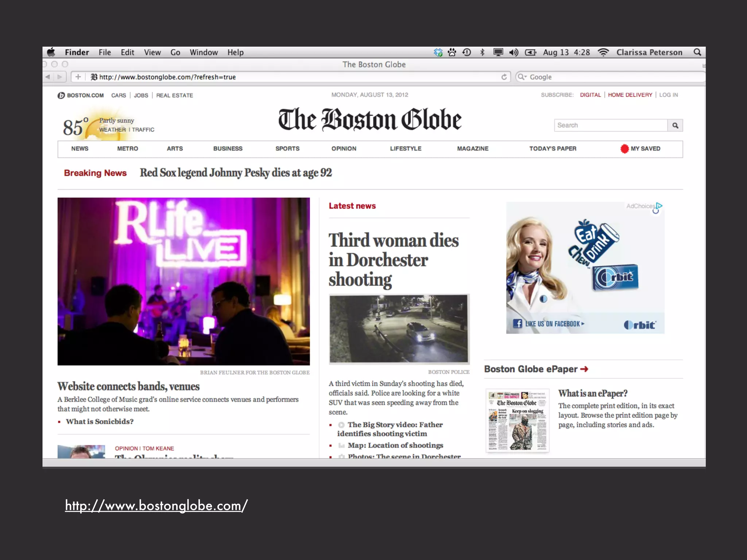Open the Go menu
The height and width of the screenshot is (560, 747).
[175, 52]
